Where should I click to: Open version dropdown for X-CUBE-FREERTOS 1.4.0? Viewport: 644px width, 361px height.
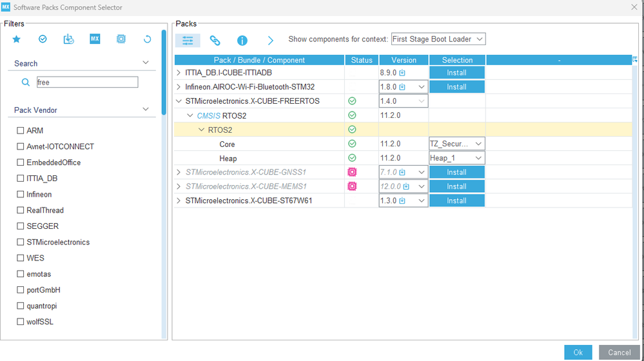click(404, 101)
